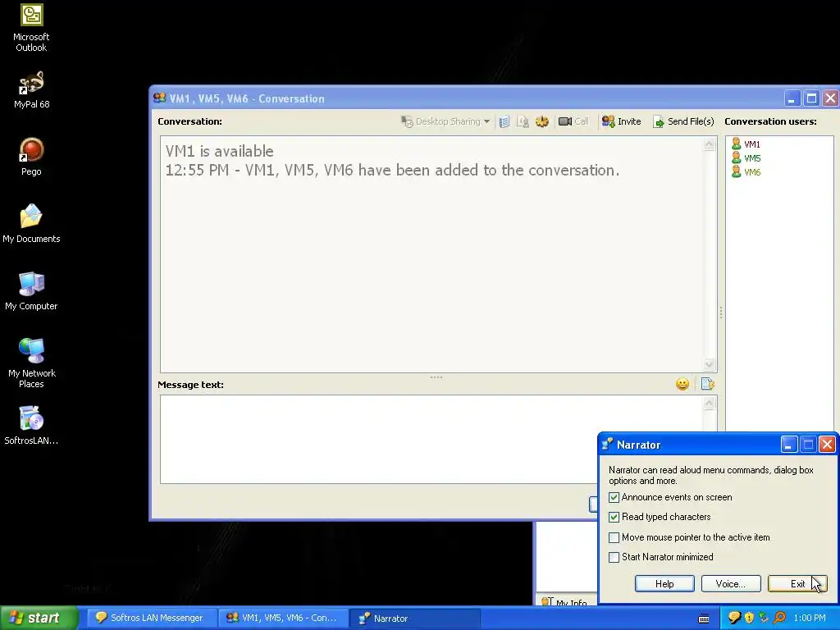Toggle Read typed characters checkbox
840x630 pixels.
pos(614,518)
